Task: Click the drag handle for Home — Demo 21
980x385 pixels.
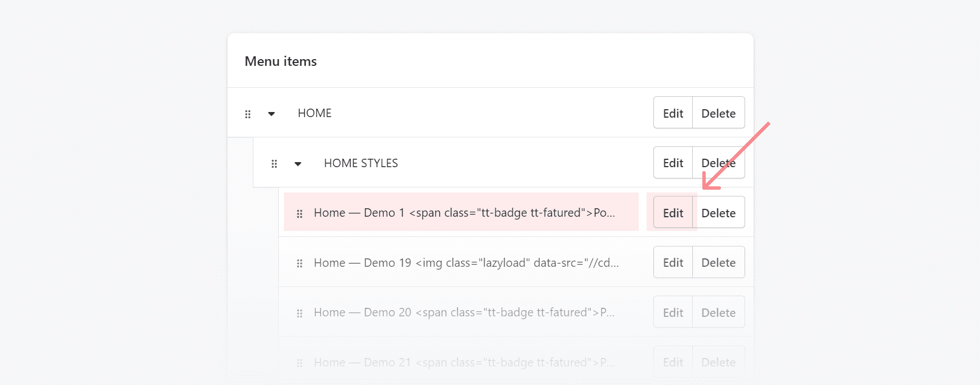Action: pyautogui.click(x=300, y=363)
